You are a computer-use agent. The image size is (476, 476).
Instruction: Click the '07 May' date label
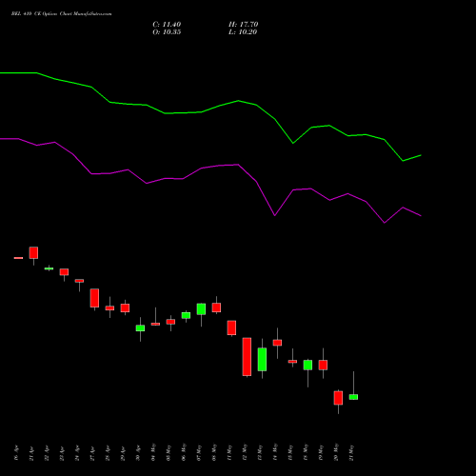click(199, 452)
